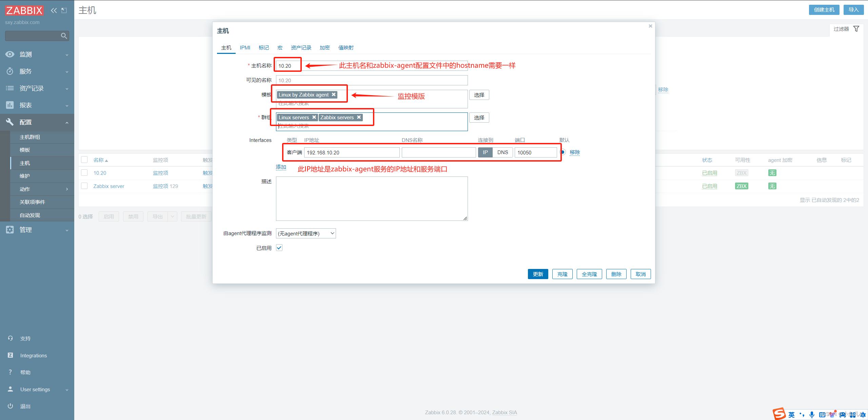Viewport: 868px width, 420px height.
Task: Click the green ZBX availability badge
Action: (742, 186)
